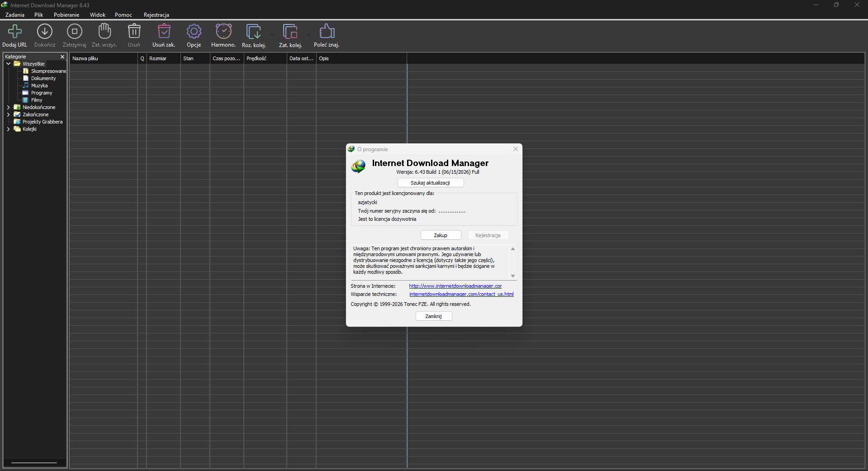Select the Projekty Grabbera icon
The width and height of the screenshot is (868, 471).
[x=17, y=122]
